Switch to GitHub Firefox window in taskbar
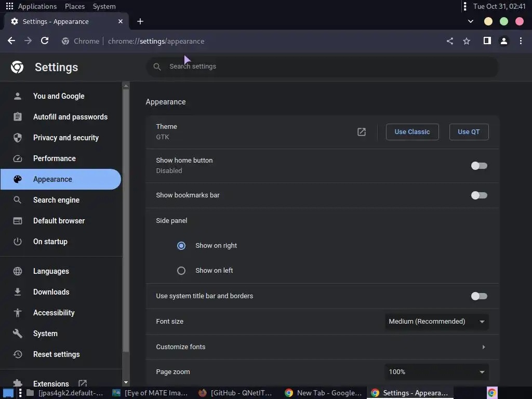This screenshot has width=532, height=399. tap(236, 393)
